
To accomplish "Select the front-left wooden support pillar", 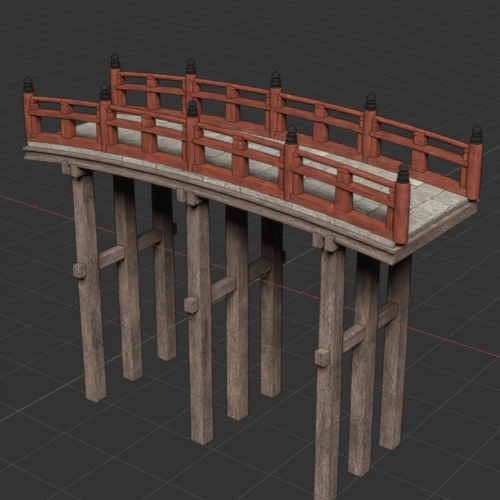I will tap(89, 287).
